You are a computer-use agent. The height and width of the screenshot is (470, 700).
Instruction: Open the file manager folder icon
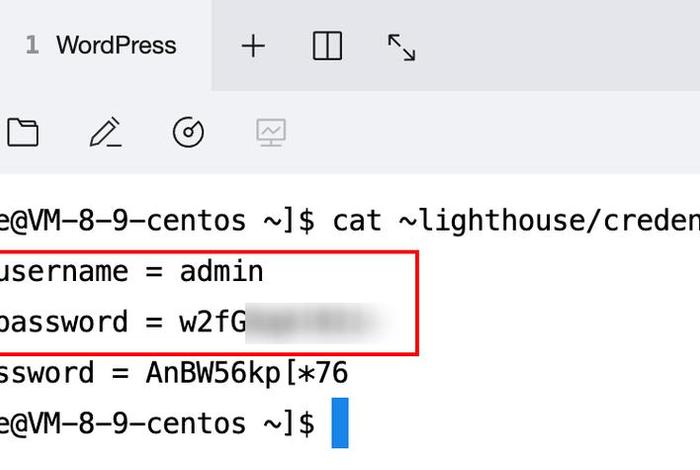pos(23,132)
